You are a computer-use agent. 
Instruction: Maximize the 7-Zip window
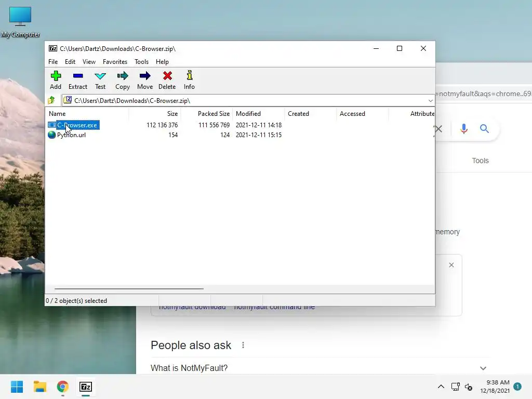point(400,48)
